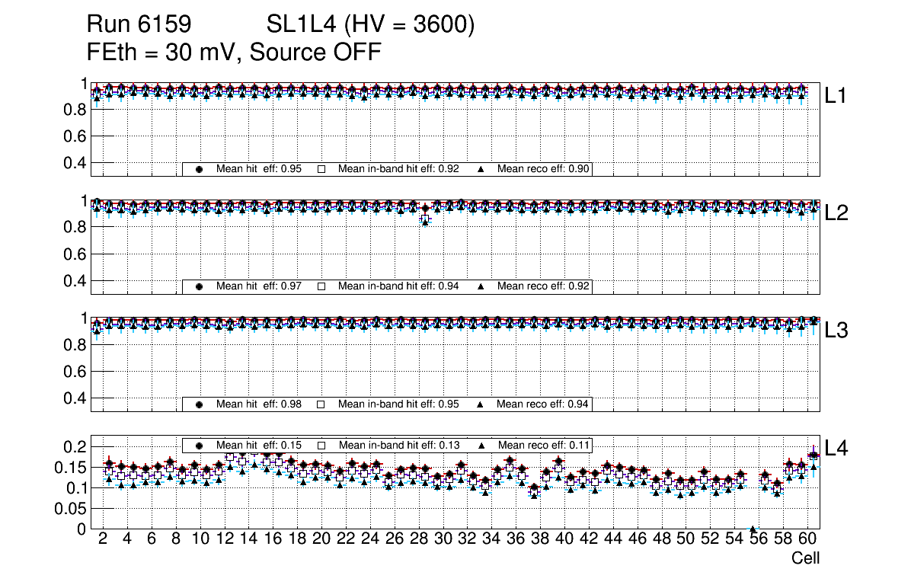911x588 pixels.
Task: Click the triangle legend marker in L2 panel
Action: pyautogui.click(x=481, y=287)
